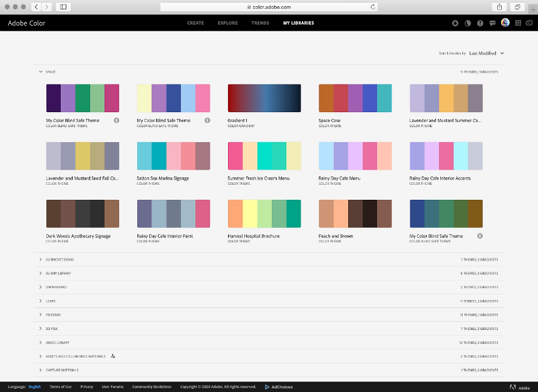Open the User Forums link
This screenshot has width=538, height=392.
tap(113, 386)
